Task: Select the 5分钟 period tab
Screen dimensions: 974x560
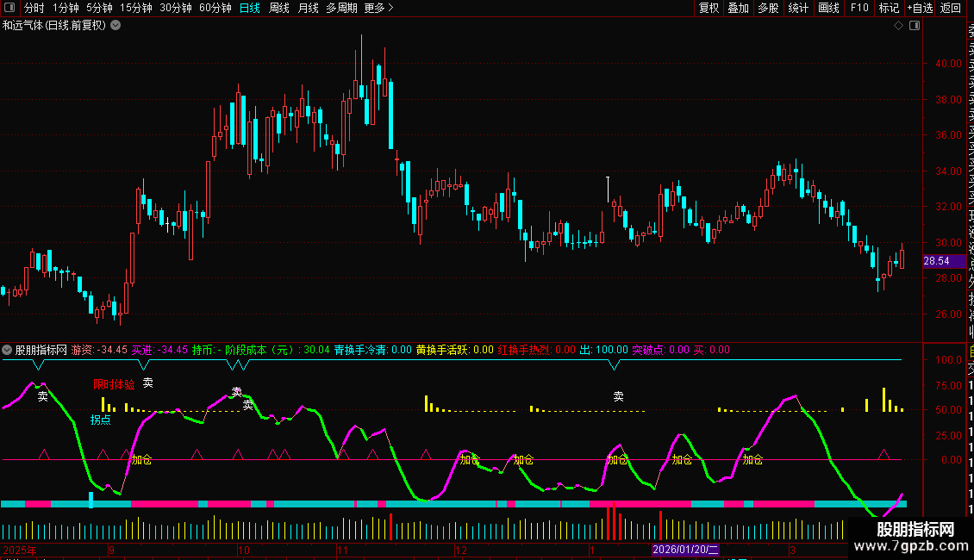Action: click(99, 8)
